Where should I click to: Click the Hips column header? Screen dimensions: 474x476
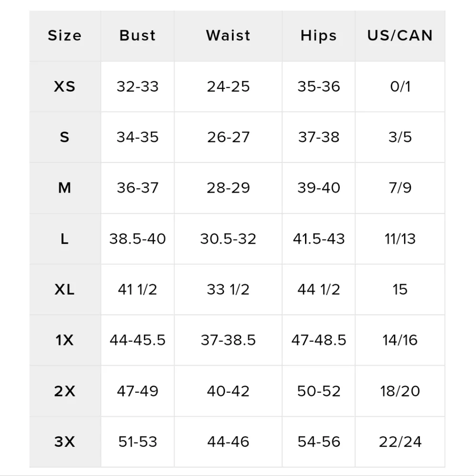point(318,36)
